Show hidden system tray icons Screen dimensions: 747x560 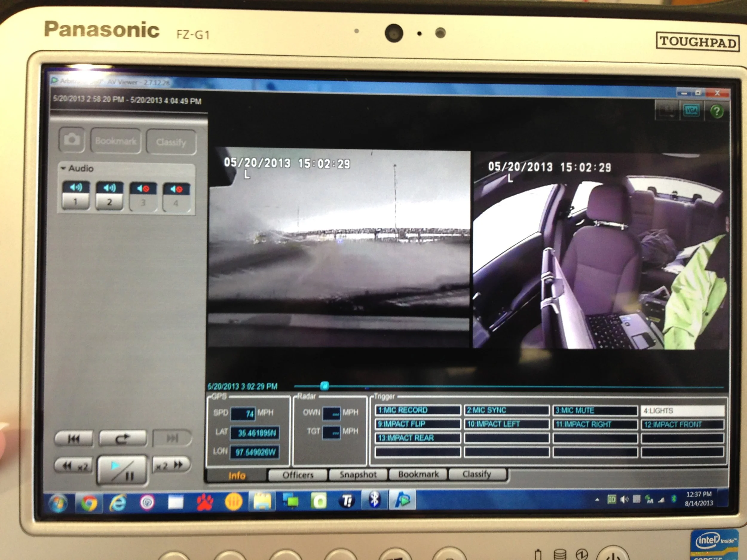click(x=597, y=499)
